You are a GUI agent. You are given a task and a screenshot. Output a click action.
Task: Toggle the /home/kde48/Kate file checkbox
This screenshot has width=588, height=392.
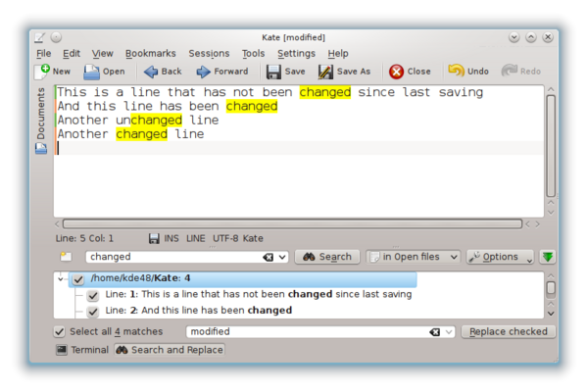[x=78, y=279]
